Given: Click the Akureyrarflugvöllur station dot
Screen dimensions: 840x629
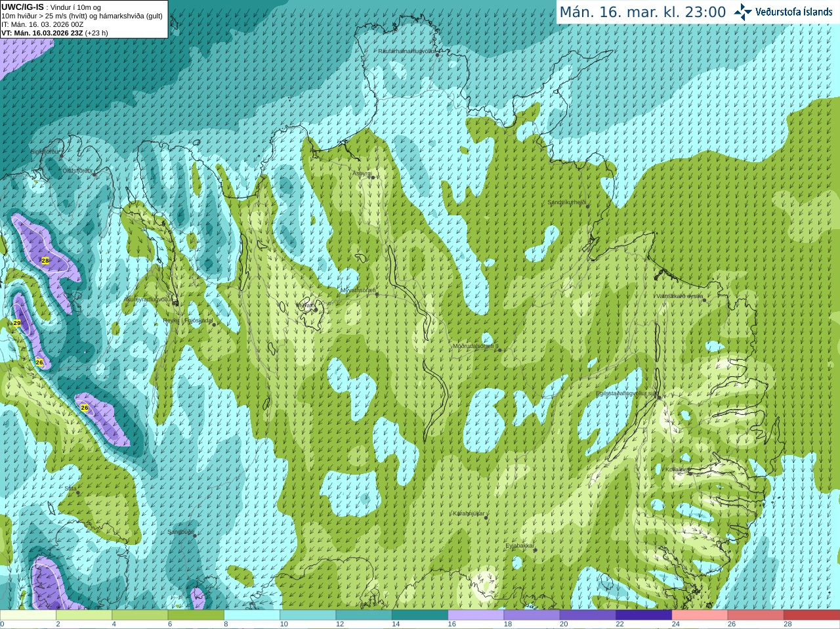Looking at the screenshot, I should pyautogui.click(x=175, y=302).
